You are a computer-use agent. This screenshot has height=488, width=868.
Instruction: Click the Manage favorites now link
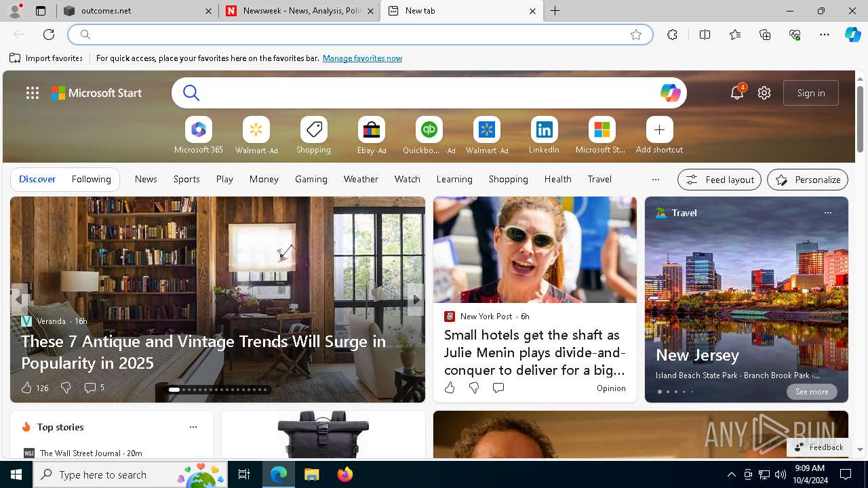pos(362,58)
